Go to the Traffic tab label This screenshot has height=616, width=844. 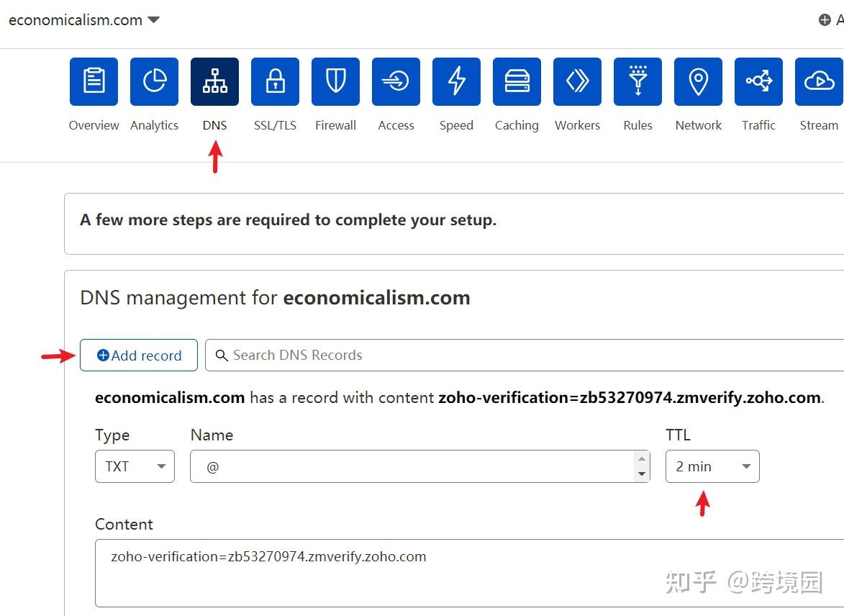[x=759, y=125]
